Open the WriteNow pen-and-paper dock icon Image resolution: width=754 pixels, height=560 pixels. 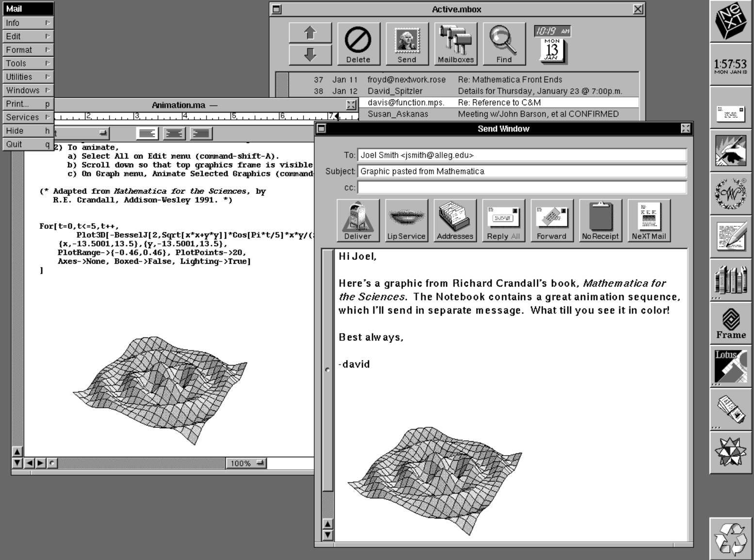click(x=731, y=237)
